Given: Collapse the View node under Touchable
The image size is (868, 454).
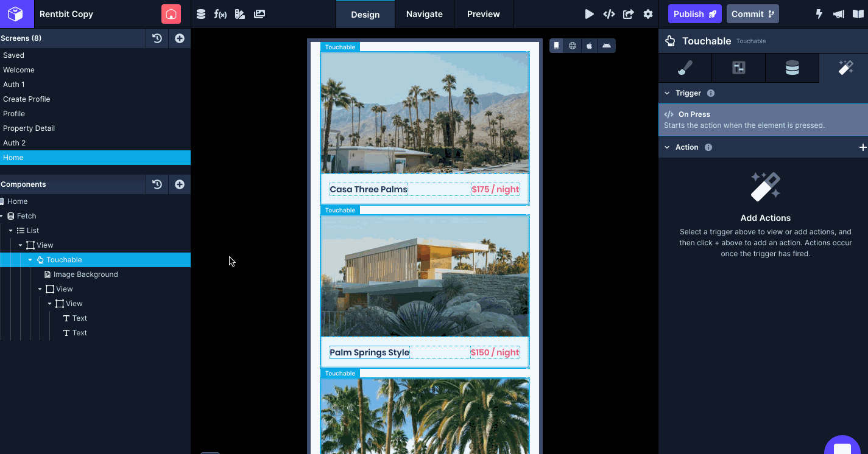Looking at the screenshot, I should 40,289.
